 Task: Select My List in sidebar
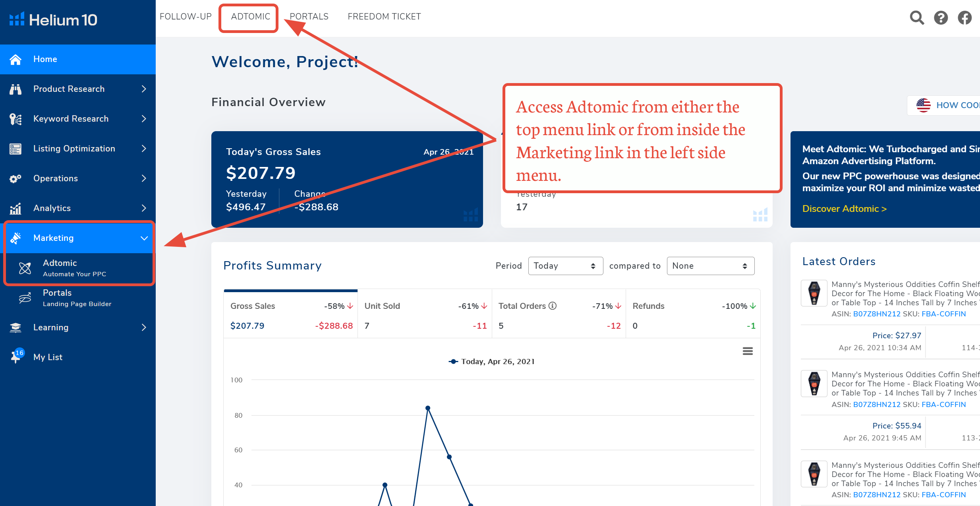[x=78, y=357]
